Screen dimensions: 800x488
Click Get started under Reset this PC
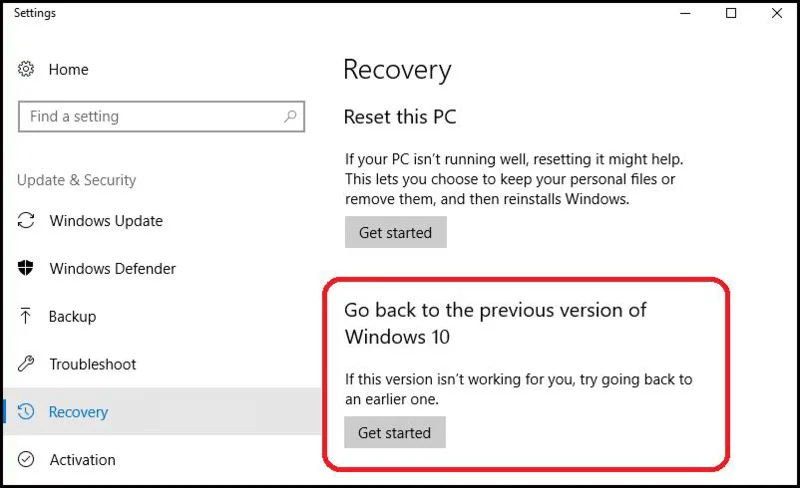395,232
